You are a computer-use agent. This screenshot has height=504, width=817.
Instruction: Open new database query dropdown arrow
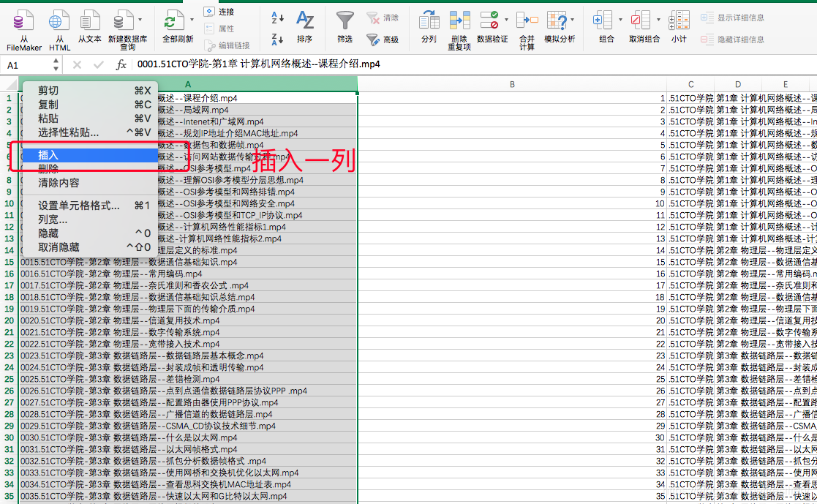coord(140,20)
